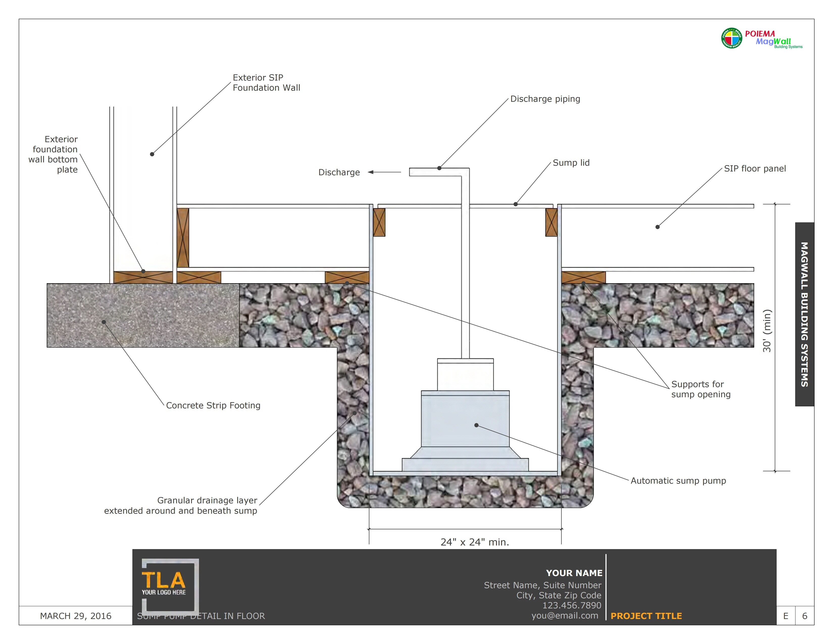
Task: Select the 'Discharge piping' label
Action: 545,99
